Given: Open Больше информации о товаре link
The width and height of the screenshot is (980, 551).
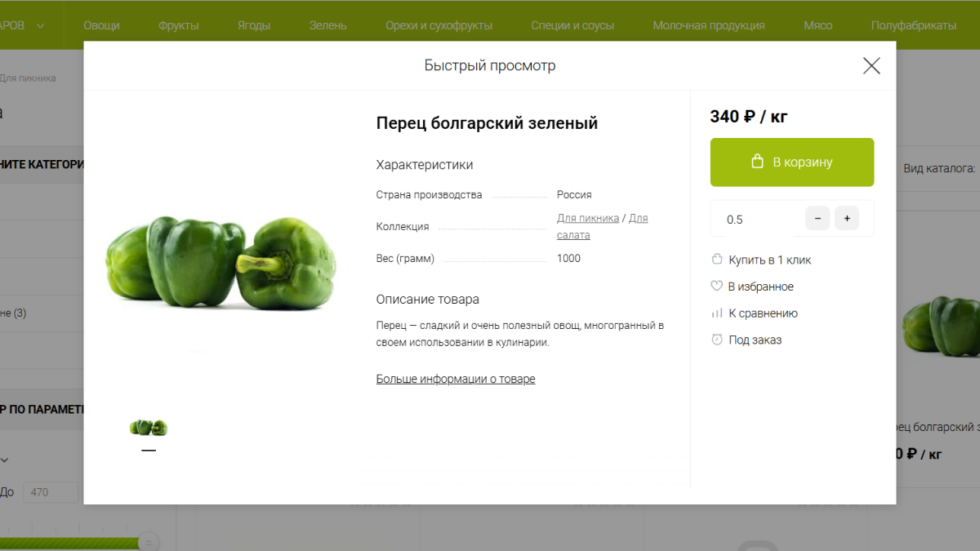Looking at the screenshot, I should [456, 379].
